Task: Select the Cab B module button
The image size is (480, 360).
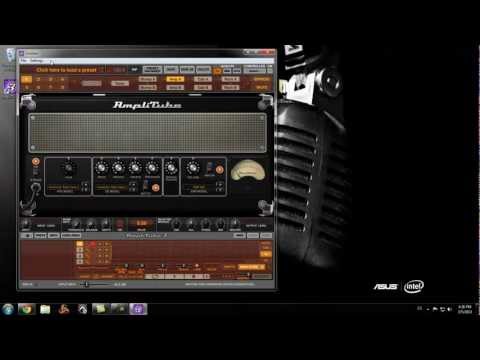Action: pos(203,87)
